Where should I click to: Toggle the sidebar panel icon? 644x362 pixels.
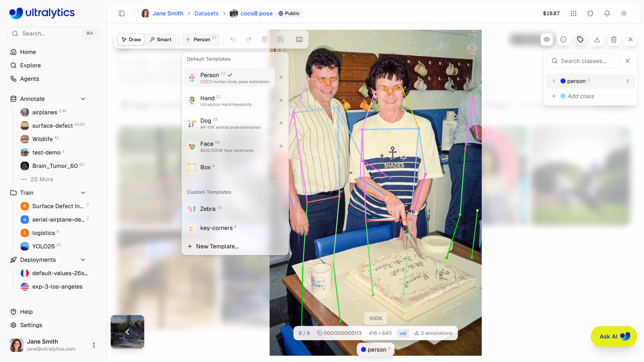click(x=122, y=13)
